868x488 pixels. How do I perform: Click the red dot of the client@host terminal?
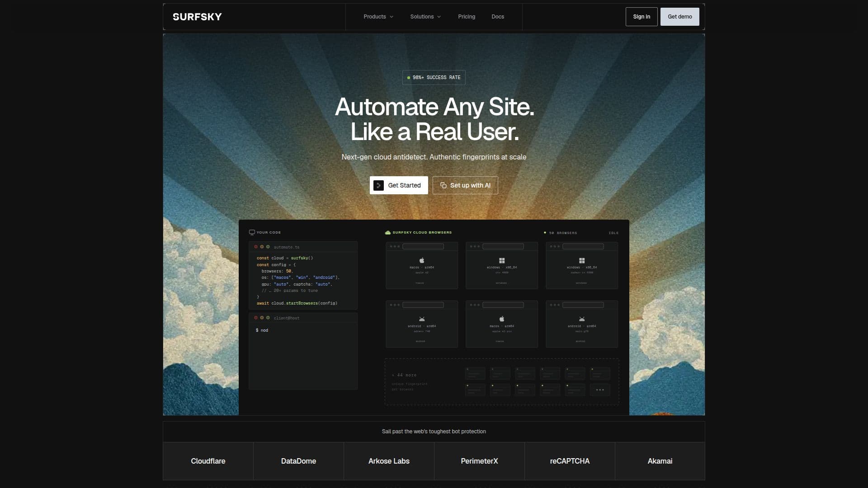[x=256, y=318]
